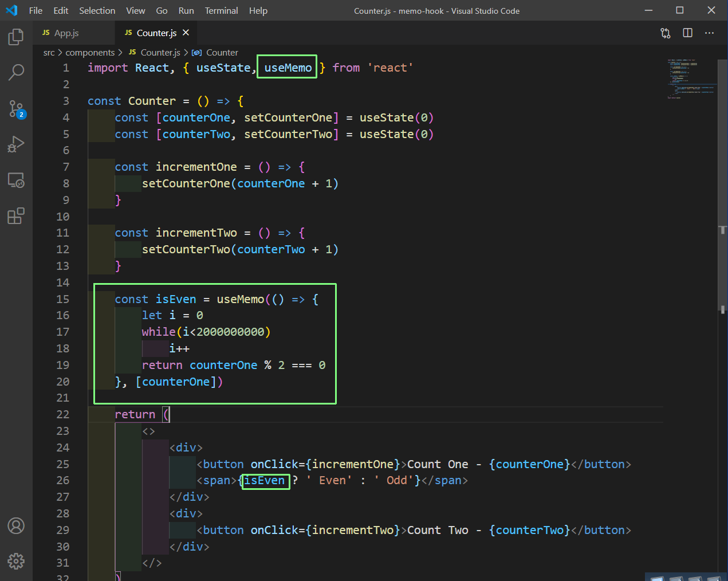Open More Actions ellipsis in editor toolbar
Image resolution: width=728 pixels, height=581 pixels.
tap(710, 33)
